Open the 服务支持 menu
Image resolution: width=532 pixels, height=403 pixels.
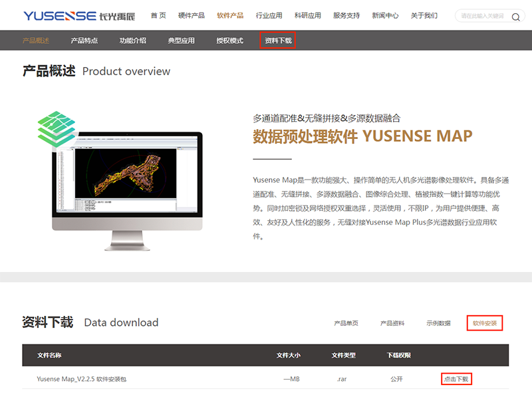pyautogui.click(x=346, y=15)
